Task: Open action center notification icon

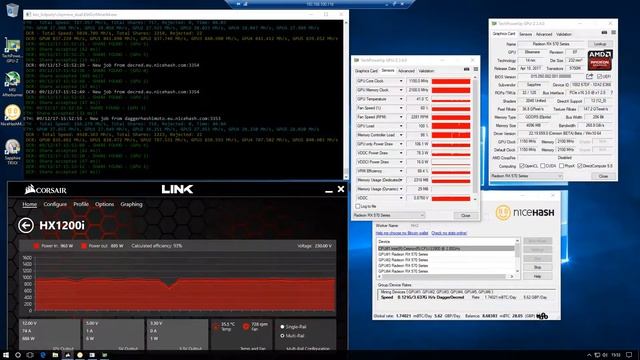Action: [629, 355]
